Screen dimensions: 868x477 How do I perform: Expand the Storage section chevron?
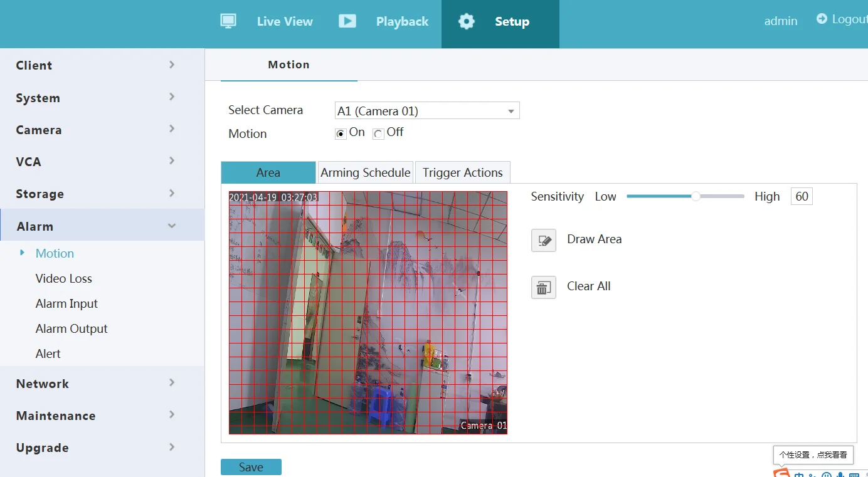172,193
